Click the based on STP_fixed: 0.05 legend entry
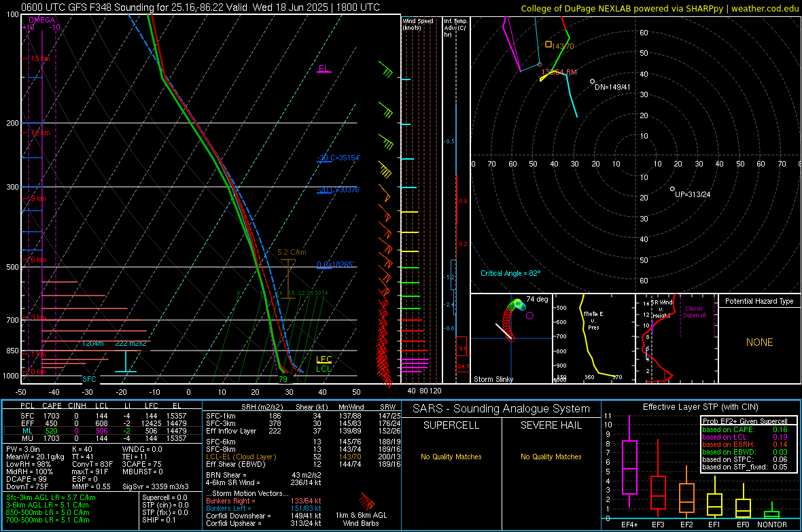This screenshot has height=532, width=802. pos(745,467)
